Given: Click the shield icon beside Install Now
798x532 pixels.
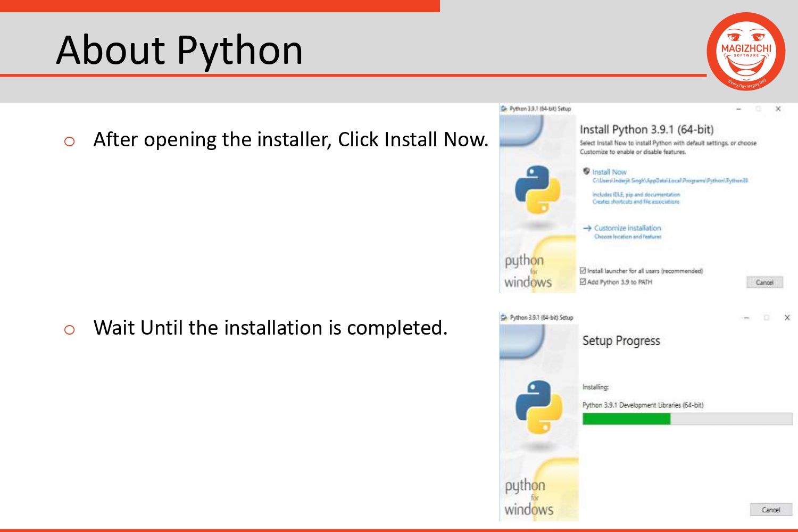Looking at the screenshot, I should coord(586,171).
